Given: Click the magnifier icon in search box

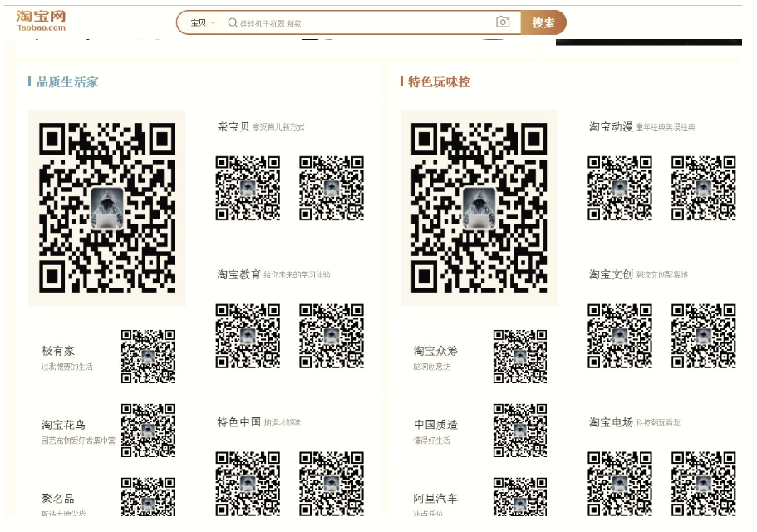Looking at the screenshot, I should (232, 22).
